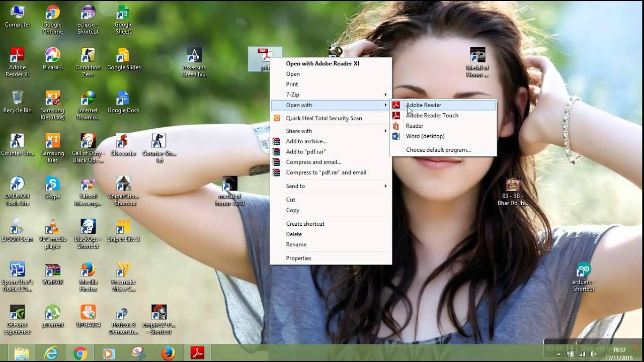The image size is (644, 362).
Task: Select Quick Heal Total Security Scan
Action: coord(331,118)
